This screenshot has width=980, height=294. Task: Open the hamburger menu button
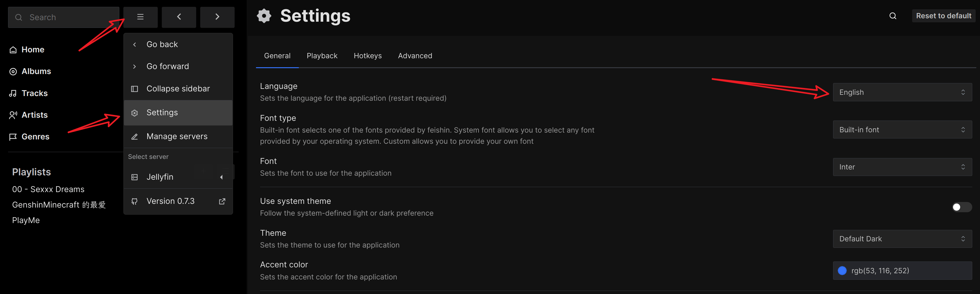(140, 17)
